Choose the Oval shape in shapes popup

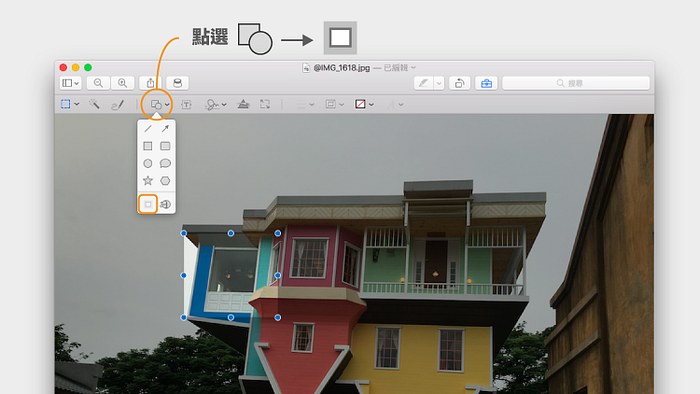click(148, 163)
